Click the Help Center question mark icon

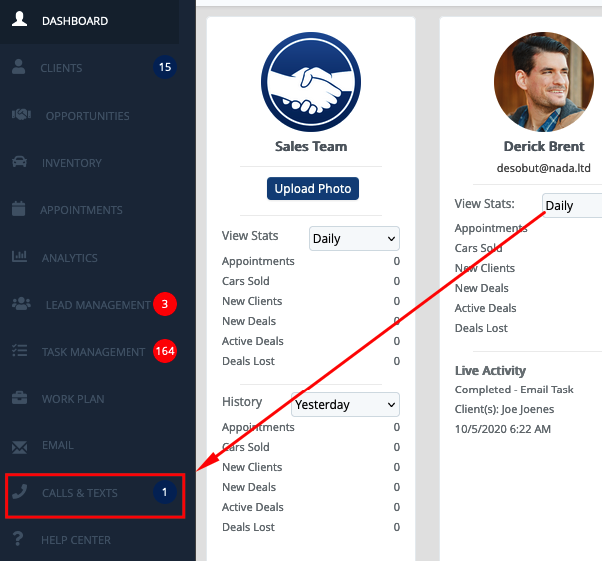(18, 539)
